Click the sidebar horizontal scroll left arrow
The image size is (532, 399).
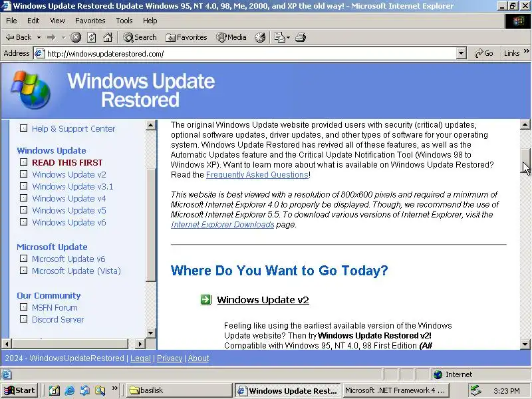point(7,344)
